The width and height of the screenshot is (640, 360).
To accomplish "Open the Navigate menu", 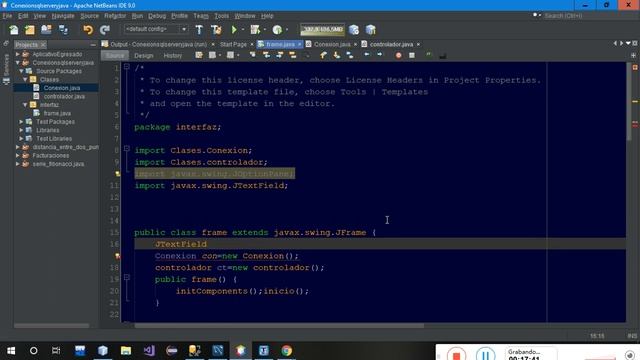I will click(63, 16).
